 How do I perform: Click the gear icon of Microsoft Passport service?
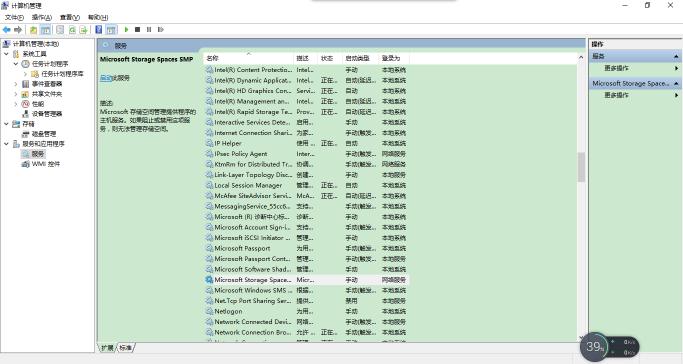point(209,248)
